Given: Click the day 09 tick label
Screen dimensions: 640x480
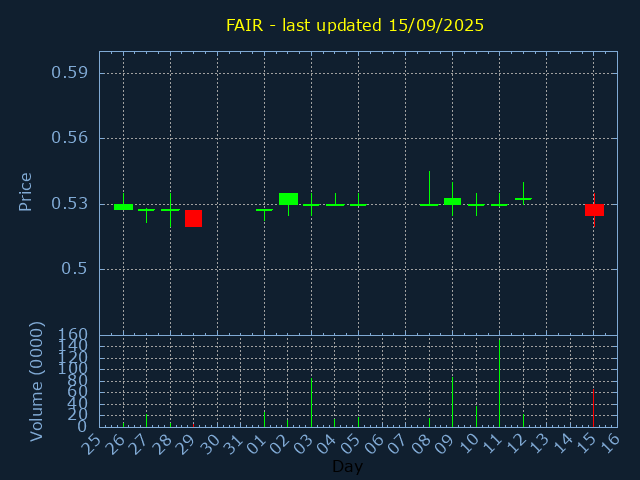Looking at the screenshot, I should pos(444,444).
